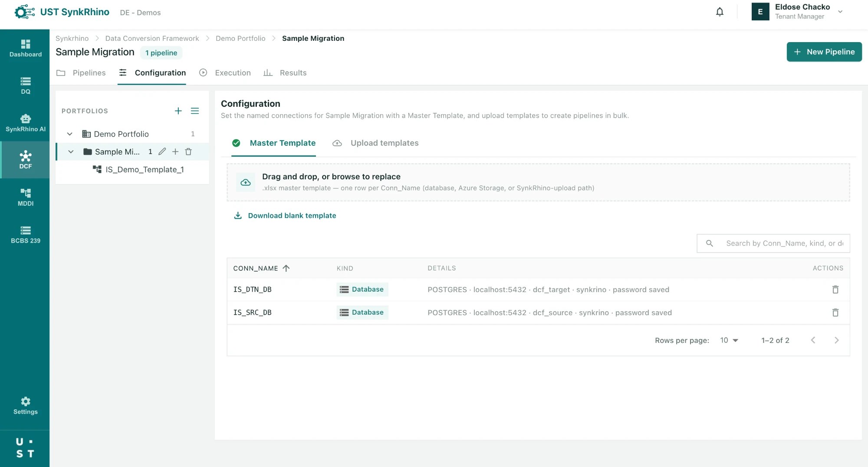Image resolution: width=868 pixels, height=467 pixels.
Task: Open the DQ sidebar module
Action: tap(25, 86)
